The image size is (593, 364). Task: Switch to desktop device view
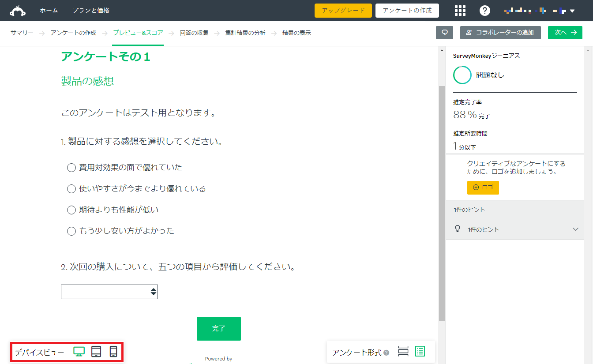(x=79, y=352)
